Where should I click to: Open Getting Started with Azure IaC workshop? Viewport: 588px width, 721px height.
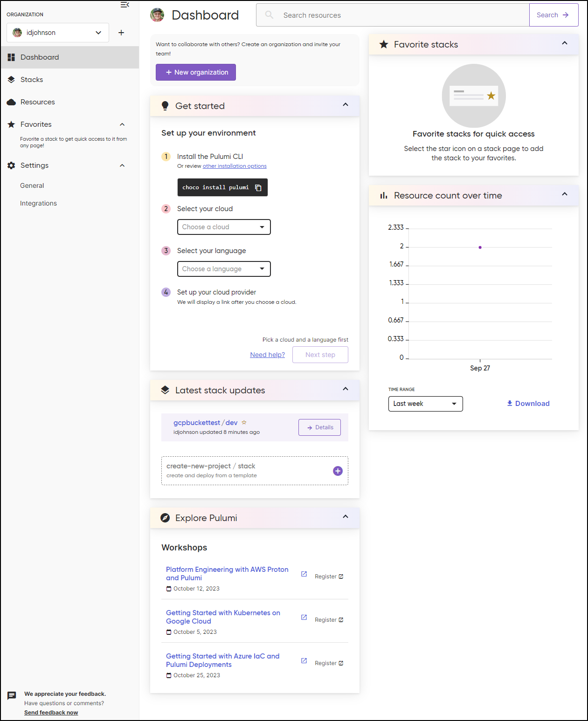pos(223,660)
